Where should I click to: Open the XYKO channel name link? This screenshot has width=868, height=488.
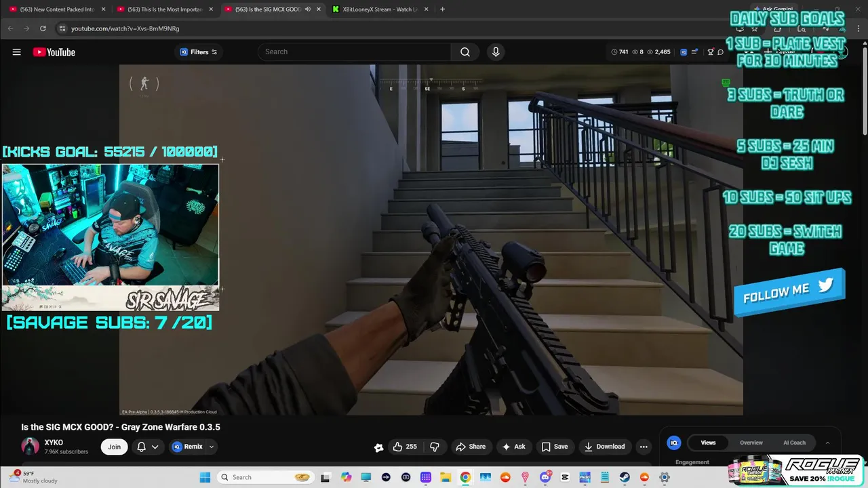point(54,443)
